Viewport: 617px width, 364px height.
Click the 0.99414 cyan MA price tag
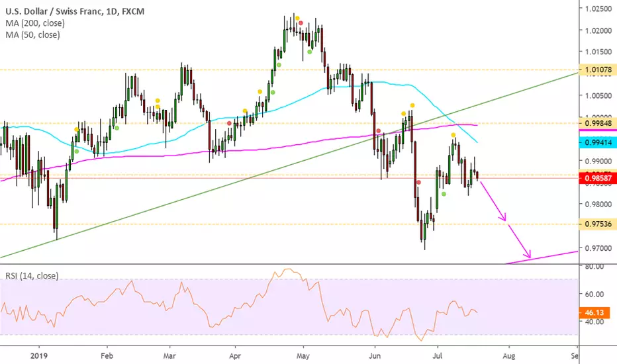point(598,142)
